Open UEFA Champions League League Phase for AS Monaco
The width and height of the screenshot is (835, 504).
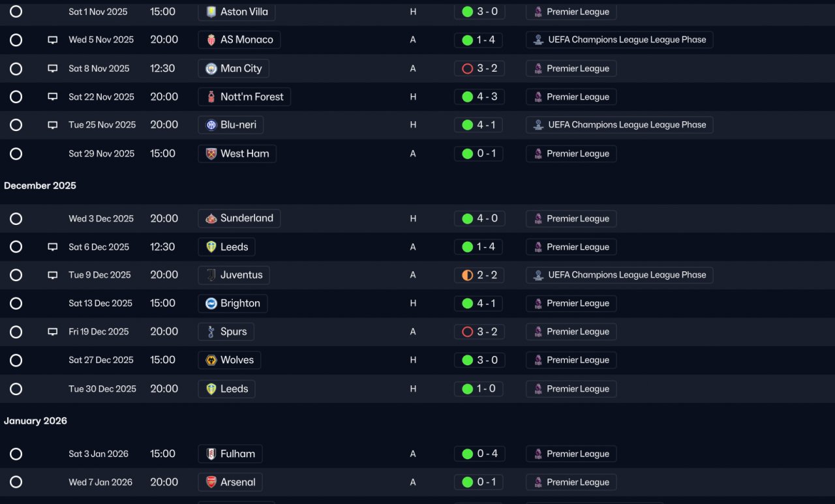(x=620, y=40)
